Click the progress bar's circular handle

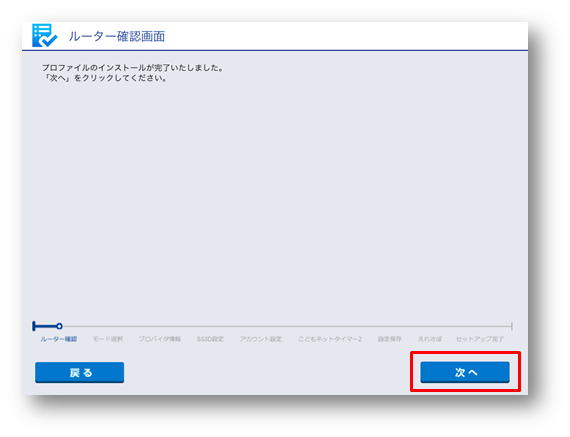tap(59, 326)
